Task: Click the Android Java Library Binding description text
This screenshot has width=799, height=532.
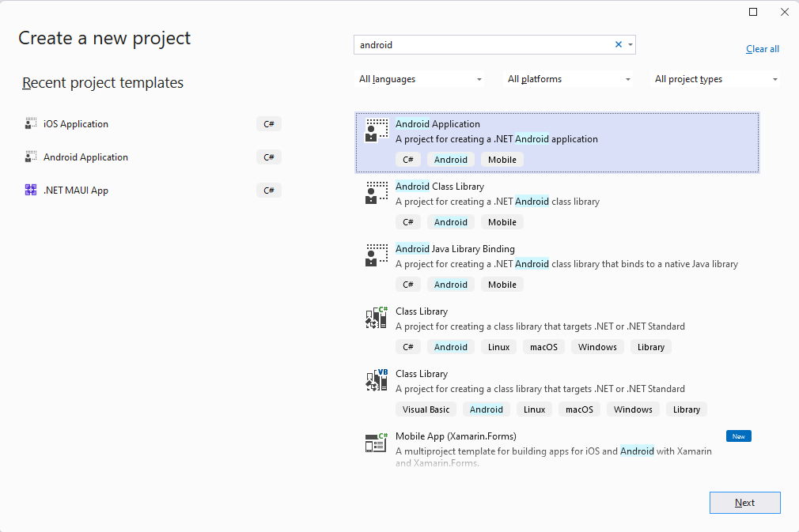Action: 566,264
